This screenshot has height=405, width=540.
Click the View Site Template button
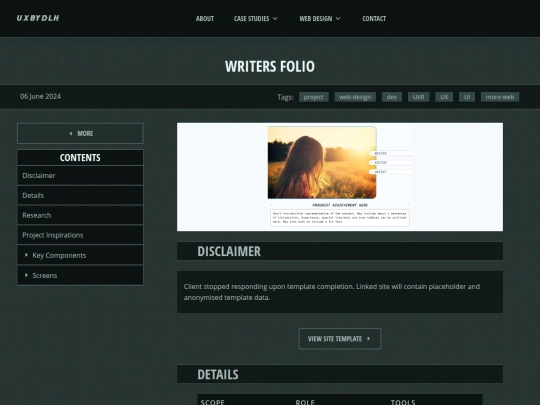coord(340,339)
